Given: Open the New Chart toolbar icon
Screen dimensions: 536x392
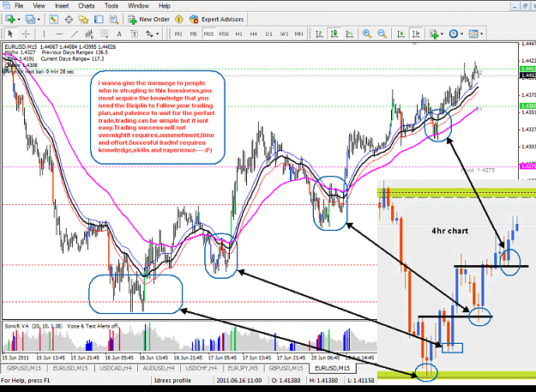Looking at the screenshot, I should (9, 20).
